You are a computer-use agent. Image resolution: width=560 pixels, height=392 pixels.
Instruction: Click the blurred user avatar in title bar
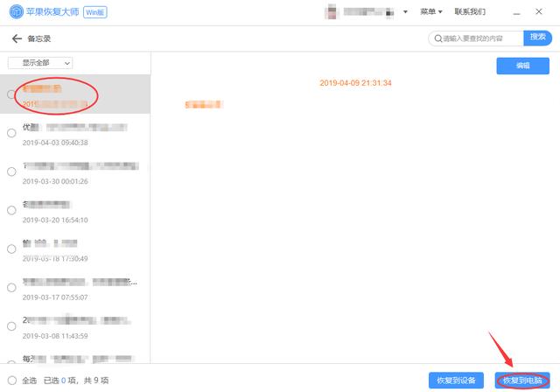click(x=332, y=11)
